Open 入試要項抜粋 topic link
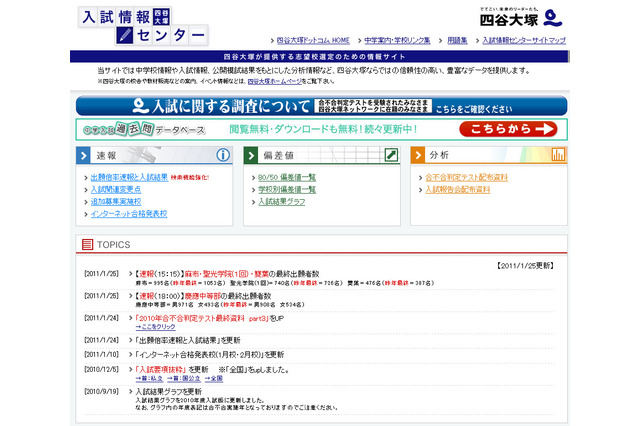Screen dimensions: 640x426 pyautogui.click(x=161, y=370)
